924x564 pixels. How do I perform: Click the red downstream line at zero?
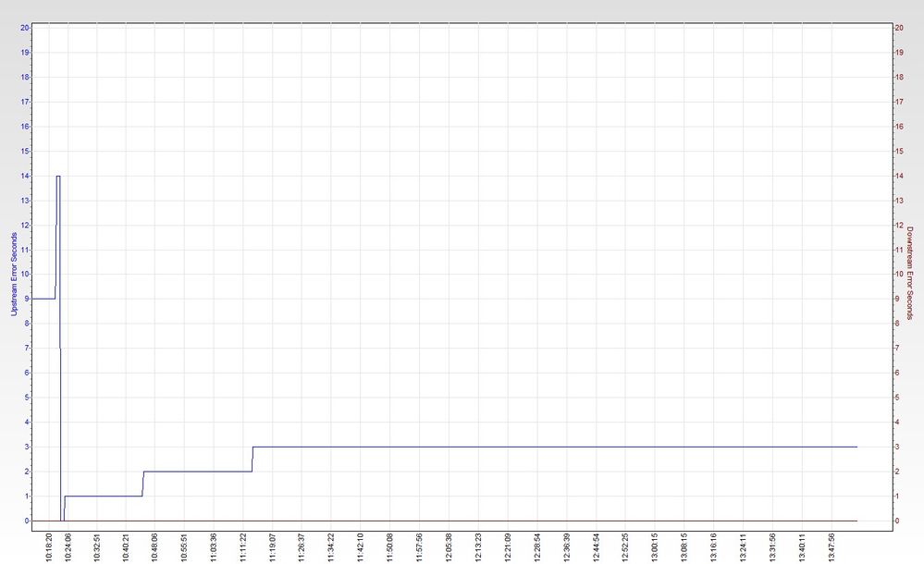pyautogui.click(x=460, y=521)
